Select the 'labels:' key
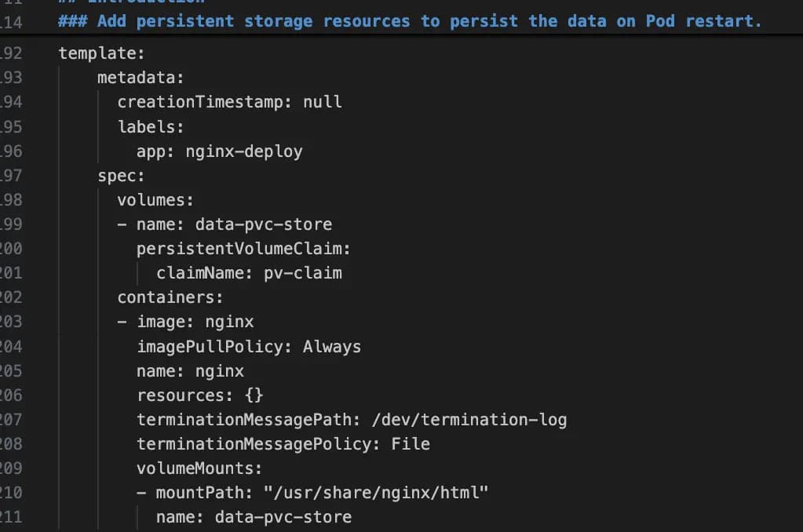 [151, 126]
